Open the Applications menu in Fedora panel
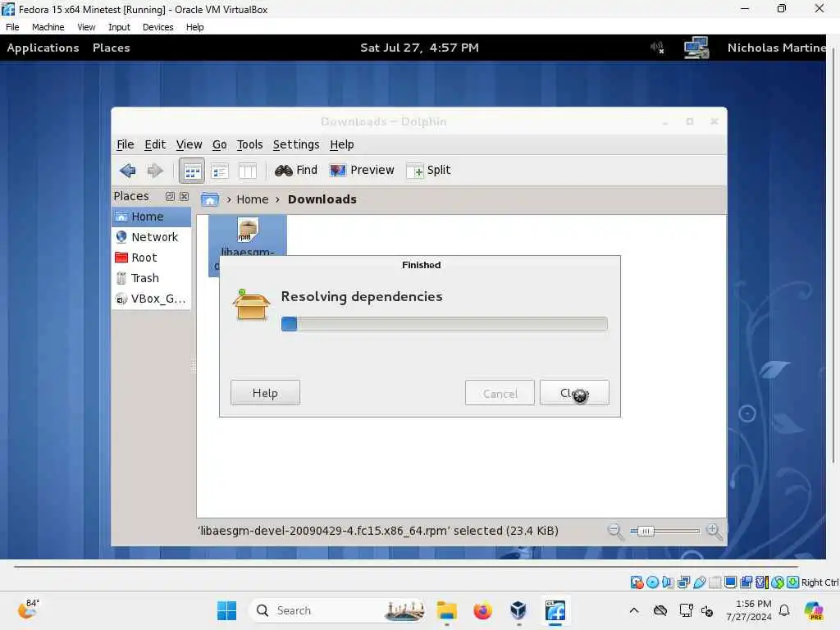This screenshot has width=840, height=630. click(x=43, y=48)
